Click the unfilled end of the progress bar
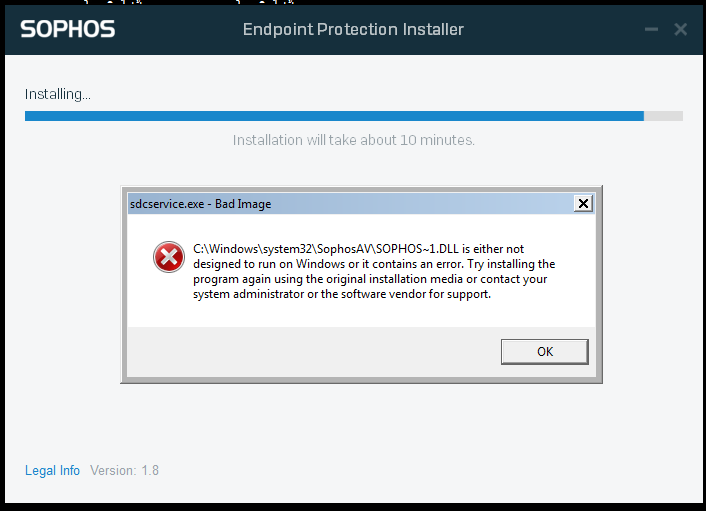 tap(663, 116)
